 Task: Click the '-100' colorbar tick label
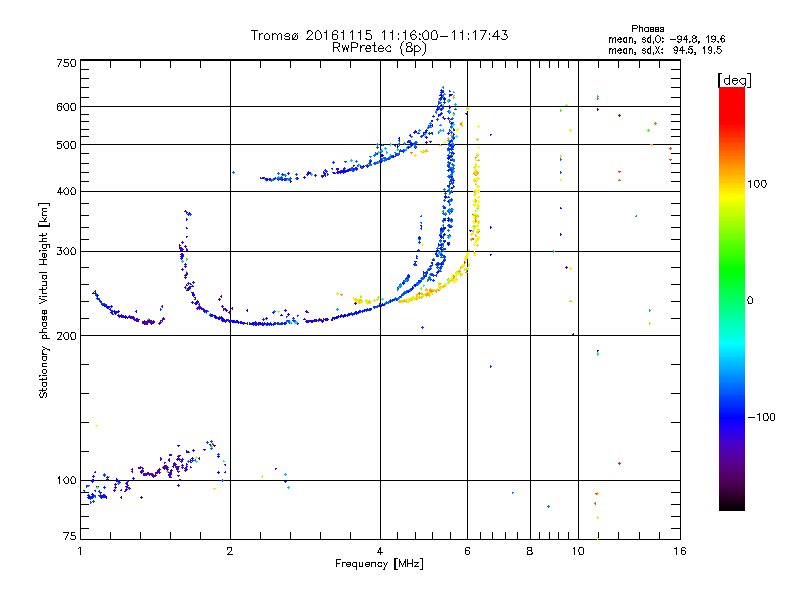pyautogui.click(x=761, y=417)
